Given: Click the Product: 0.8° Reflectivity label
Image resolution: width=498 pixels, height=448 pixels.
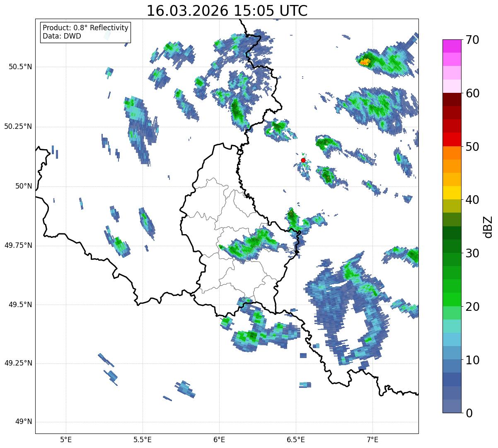Looking at the screenshot, I should [x=86, y=28].
